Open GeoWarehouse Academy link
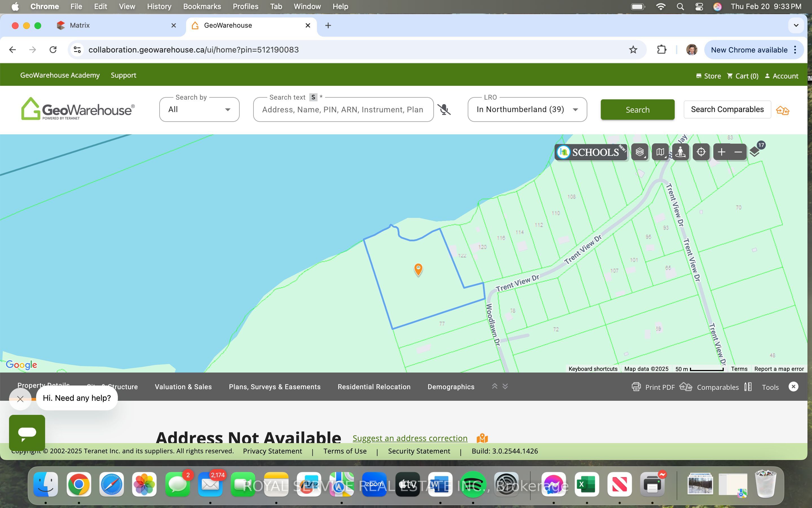 (x=60, y=75)
